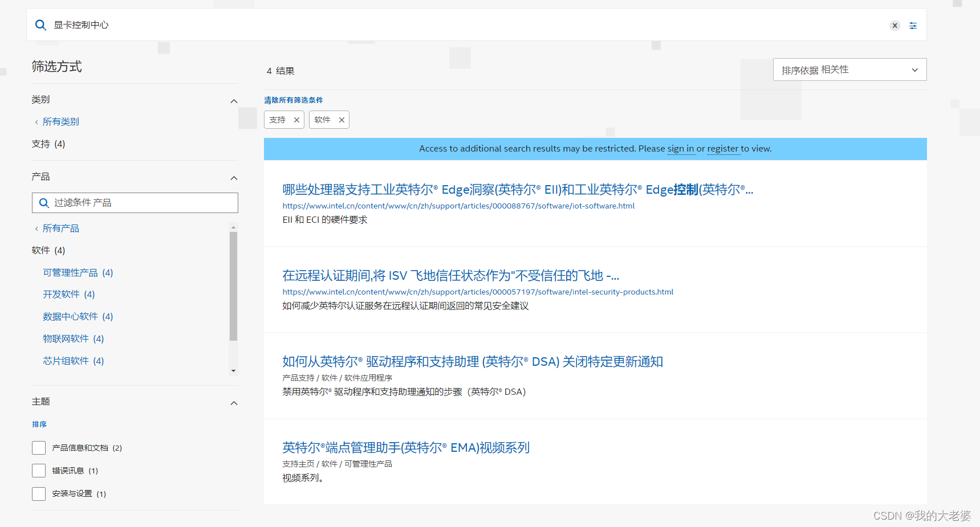
Task: Open the intel-security-products.html URL link
Action: 478,292
